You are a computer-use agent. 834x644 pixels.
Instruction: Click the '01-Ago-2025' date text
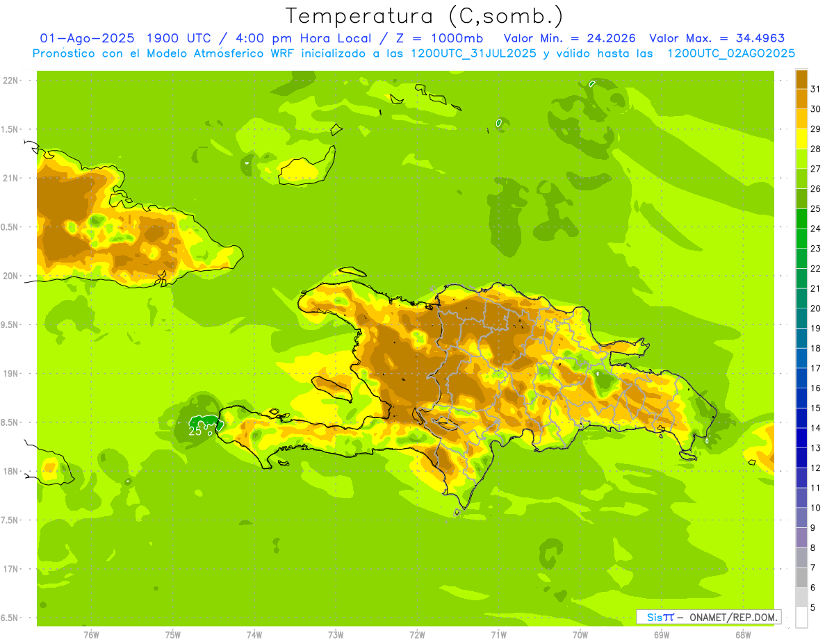(87, 38)
